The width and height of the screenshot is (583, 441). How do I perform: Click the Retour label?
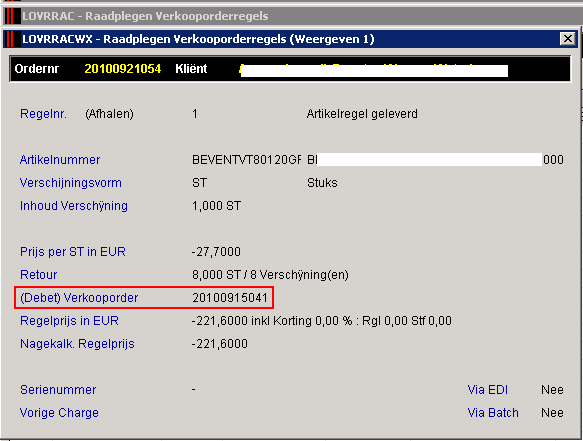(39, 275)
